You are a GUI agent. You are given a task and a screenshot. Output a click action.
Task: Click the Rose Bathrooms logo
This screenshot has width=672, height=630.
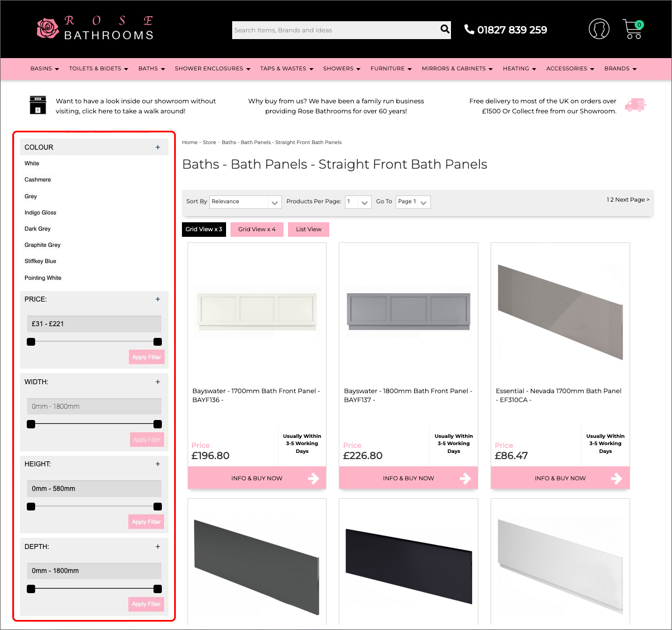point(94,28)
